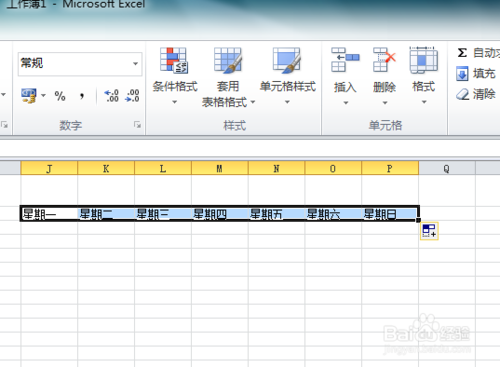The width and height of the screenshot is (500, 367).
Task: Click the Cell Styles (单元格样式) icon
Action: click(287, 60)
